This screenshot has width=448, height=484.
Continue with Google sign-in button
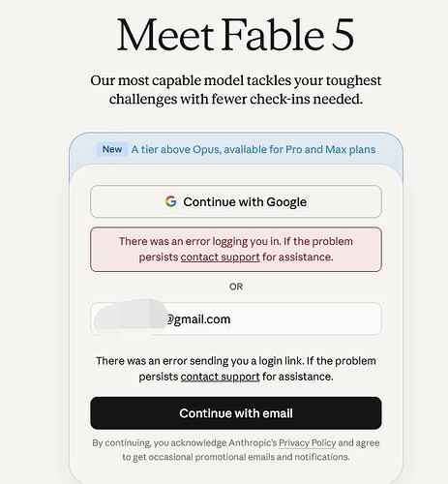click(x=236, y=201)
